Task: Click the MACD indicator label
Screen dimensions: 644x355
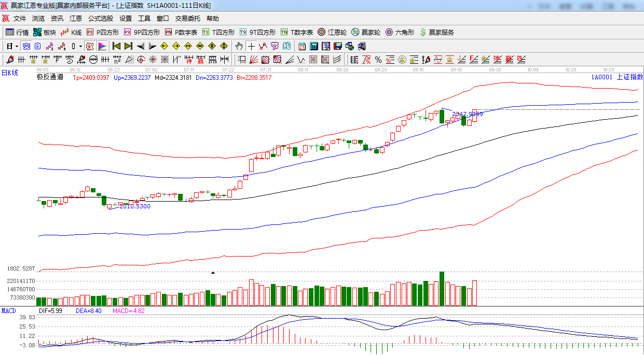Action: (x=8, y=311)
